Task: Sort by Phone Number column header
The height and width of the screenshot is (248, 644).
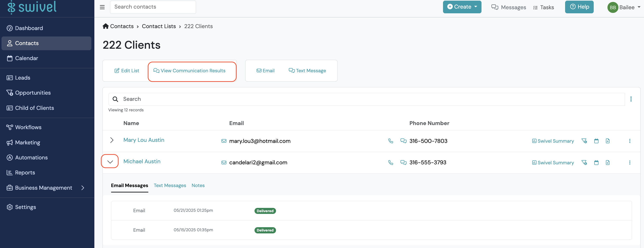Action: tap(429, 123)
